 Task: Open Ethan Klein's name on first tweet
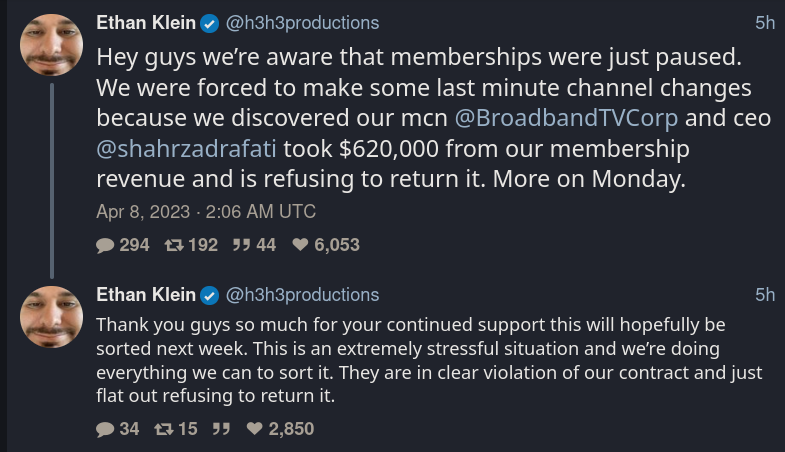tap(146, 23)
